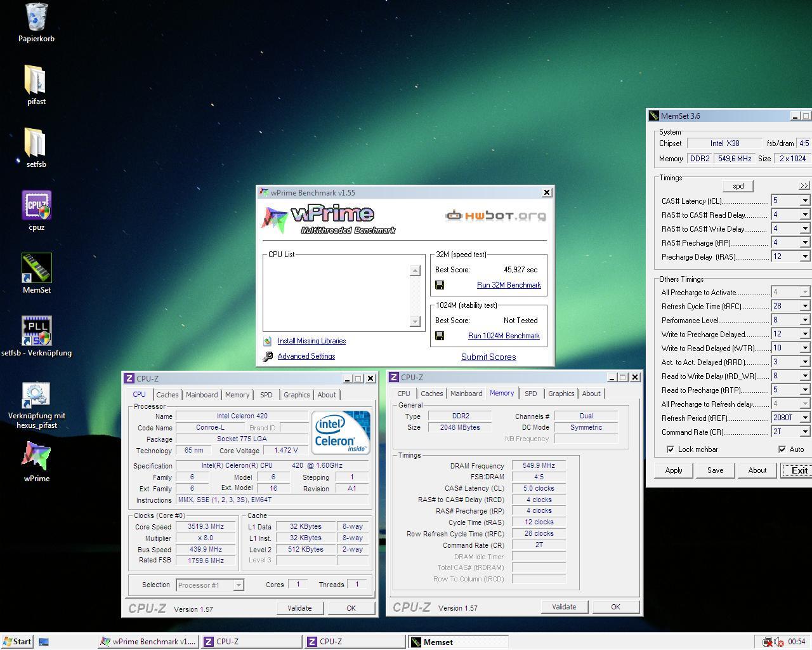Select the wPrime Benchmark taskbar button

tap(148, 642)
